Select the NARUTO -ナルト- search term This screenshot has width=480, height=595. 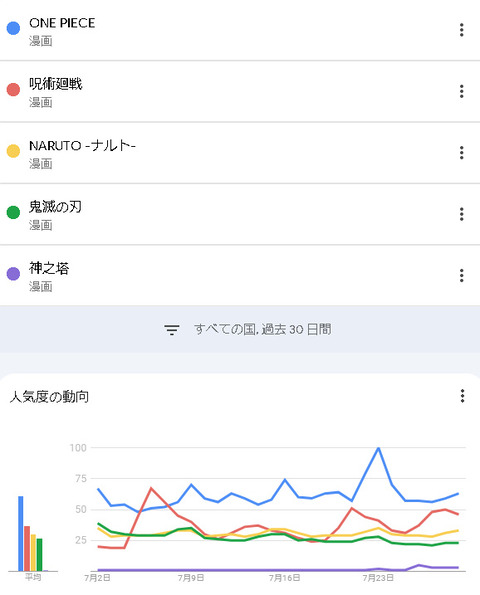click(82, 146)
